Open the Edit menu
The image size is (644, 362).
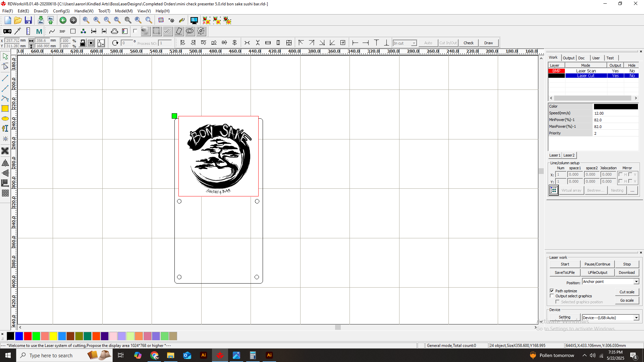23,11
